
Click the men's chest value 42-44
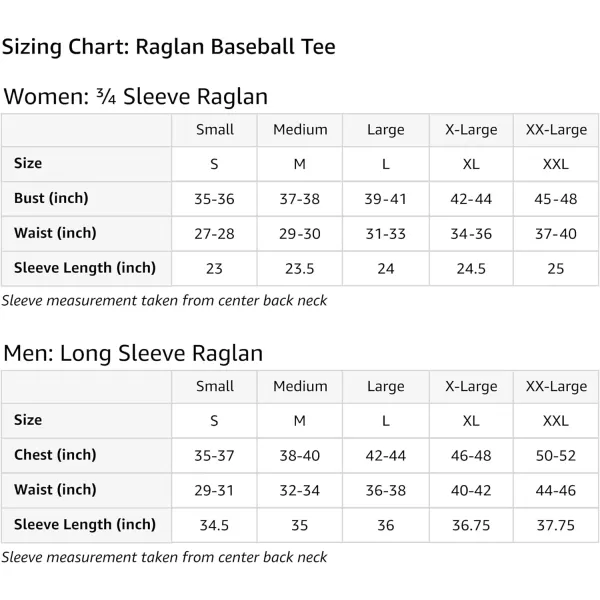pos(385,456)
